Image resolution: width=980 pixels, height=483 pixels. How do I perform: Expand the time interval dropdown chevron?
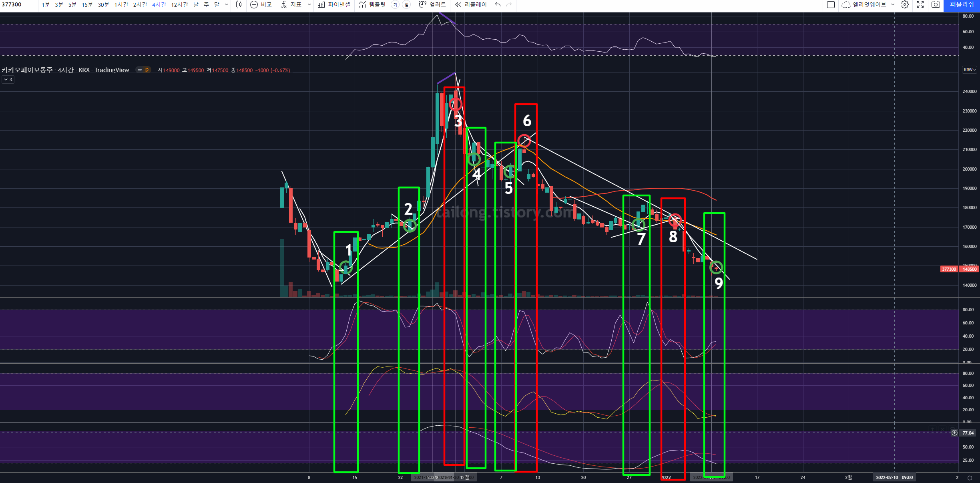(x=227, y=5)
